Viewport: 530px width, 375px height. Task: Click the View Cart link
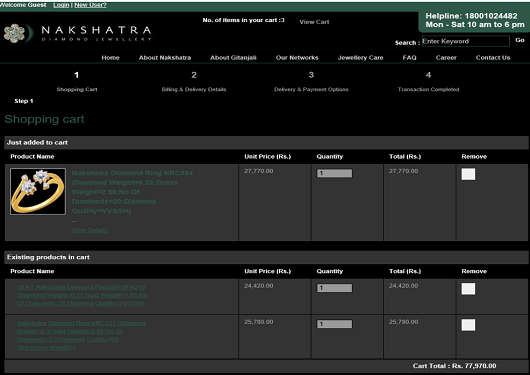(314, 22)
